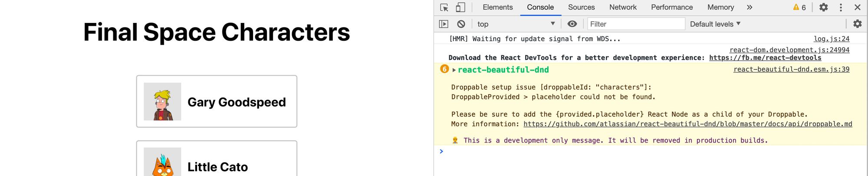
Task: Focus the console Filter field
Action: point(636,24)
